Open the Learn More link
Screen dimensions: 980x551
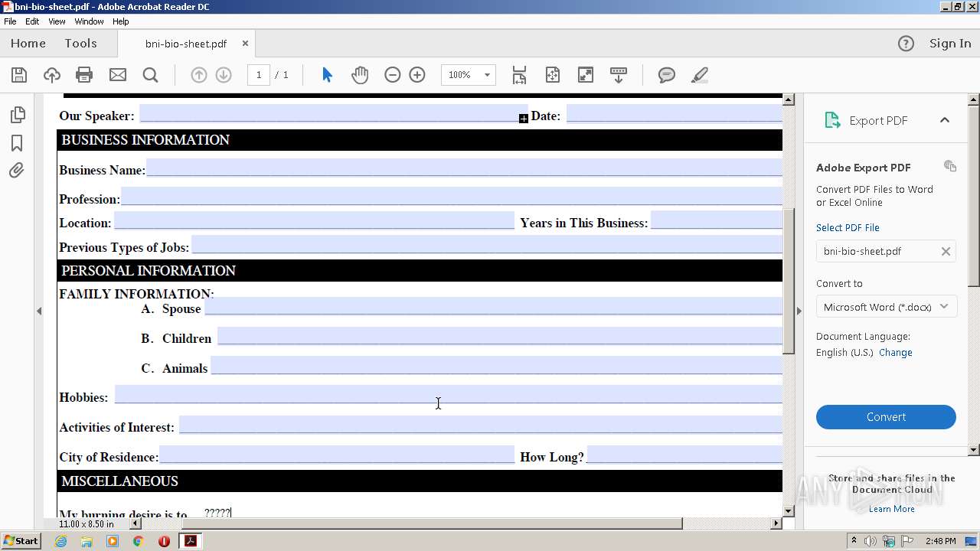[892, 509]
